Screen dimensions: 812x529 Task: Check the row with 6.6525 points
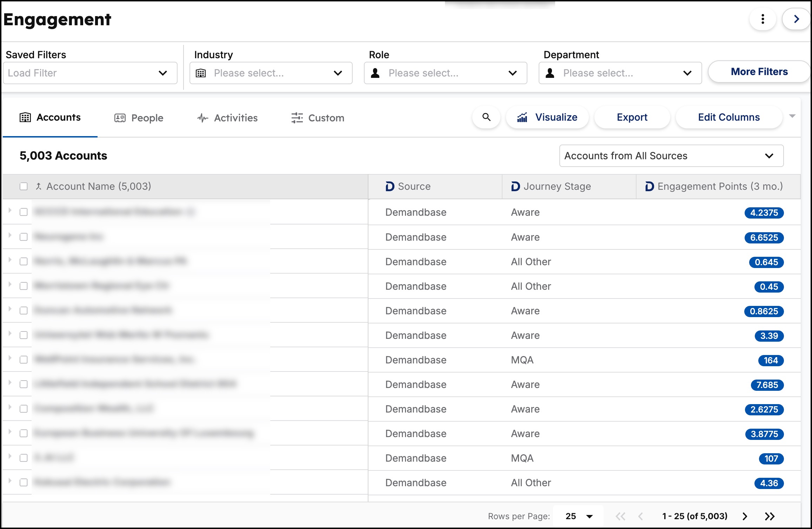[x=24, y=237]
